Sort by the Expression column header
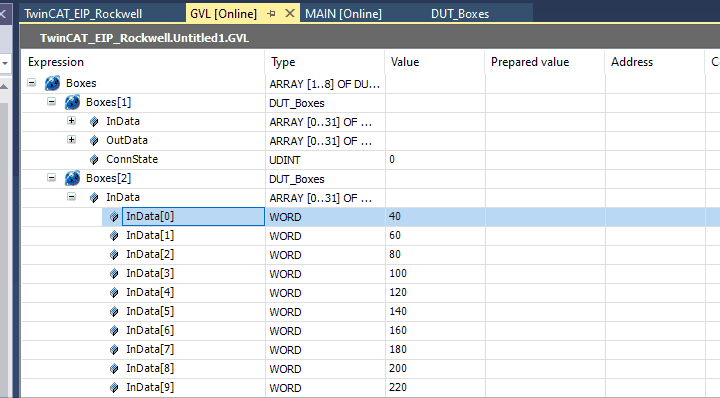The image size is (720, 398). point(143,62)
